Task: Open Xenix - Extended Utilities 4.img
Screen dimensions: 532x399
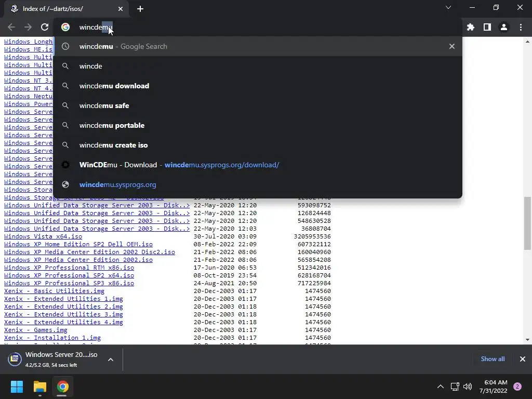Action: coord(63,322)
